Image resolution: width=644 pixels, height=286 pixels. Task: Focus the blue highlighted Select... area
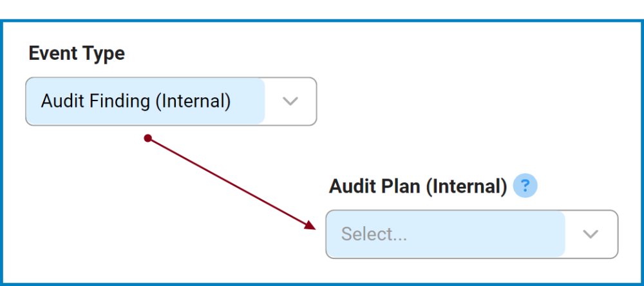coord(446,234)
